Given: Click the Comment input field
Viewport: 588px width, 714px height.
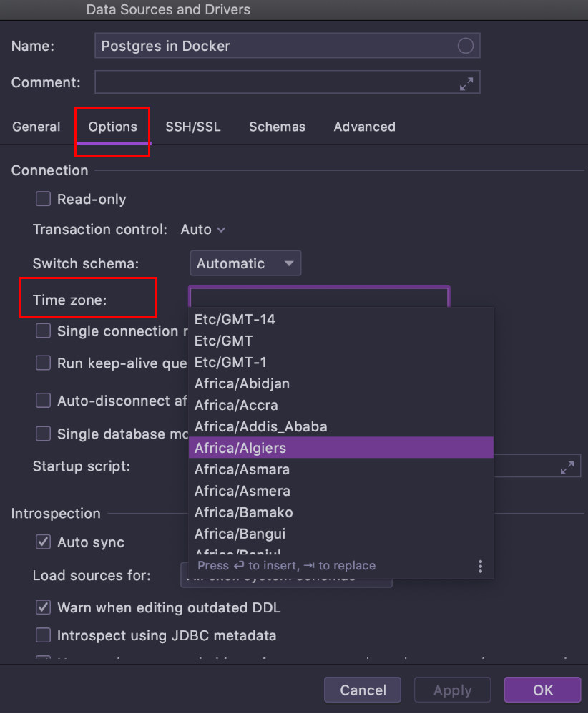Looking at the screenshot, I should pos(288,82).
